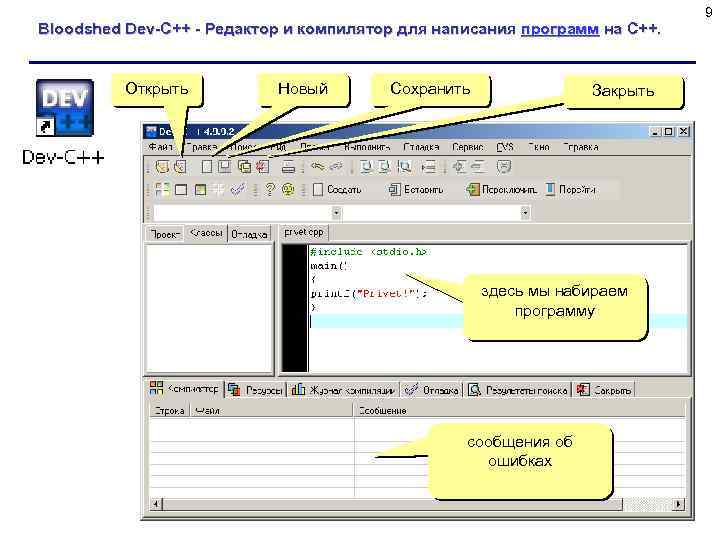Click the colored-grid Compile icon
This screenshot has width=720, height=540.
click(162, 190)
